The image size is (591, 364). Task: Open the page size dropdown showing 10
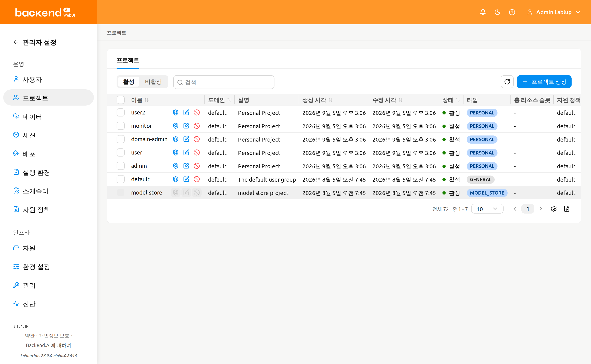pos(487,209)
